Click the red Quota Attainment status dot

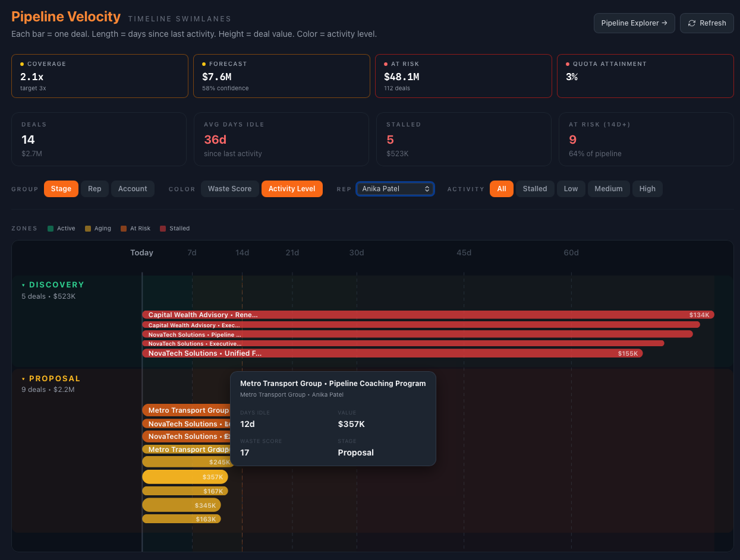[568, 64]
